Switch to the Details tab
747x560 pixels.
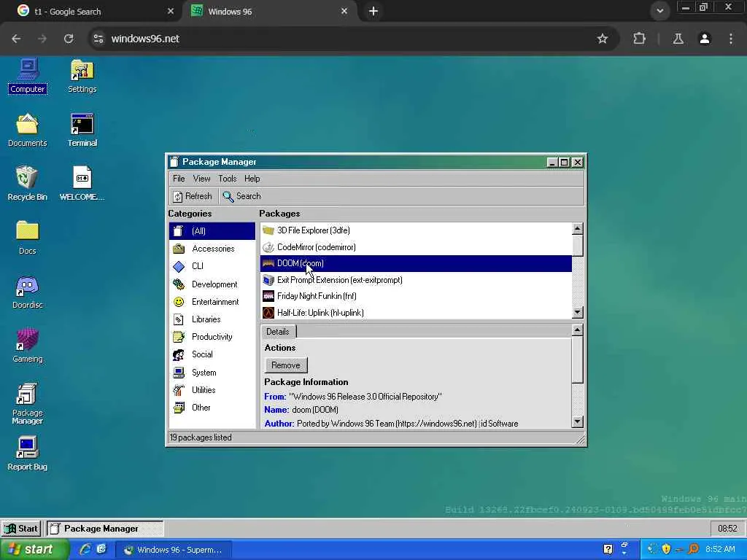pos(278,332)
